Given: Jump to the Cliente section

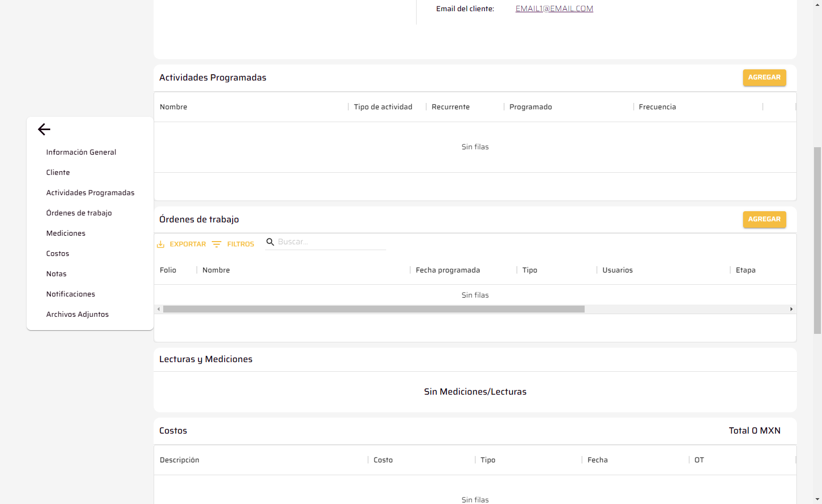Looking at the screenshot, I should (58, 172).
